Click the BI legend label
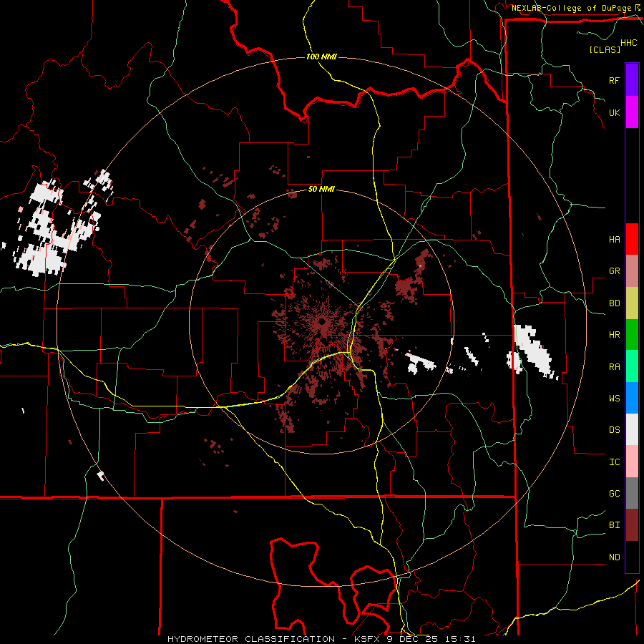Viewport: 644px width, 644px height. (x=614, y=525)
